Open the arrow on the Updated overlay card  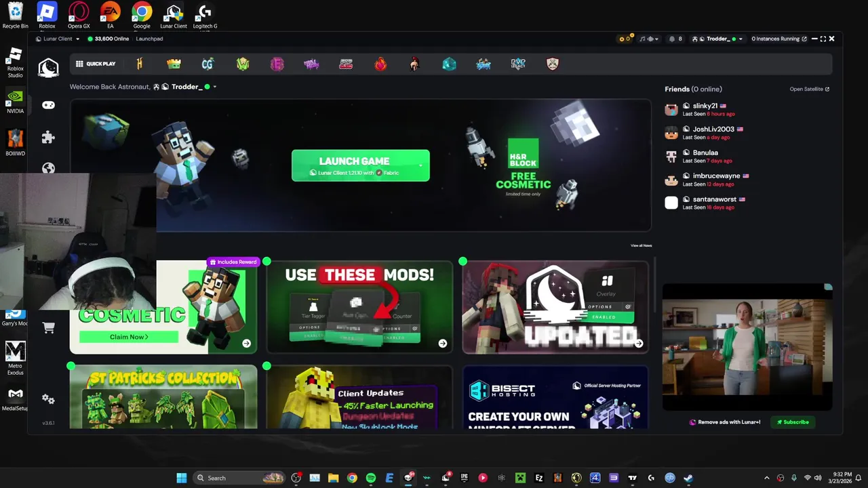pos(639,344)
